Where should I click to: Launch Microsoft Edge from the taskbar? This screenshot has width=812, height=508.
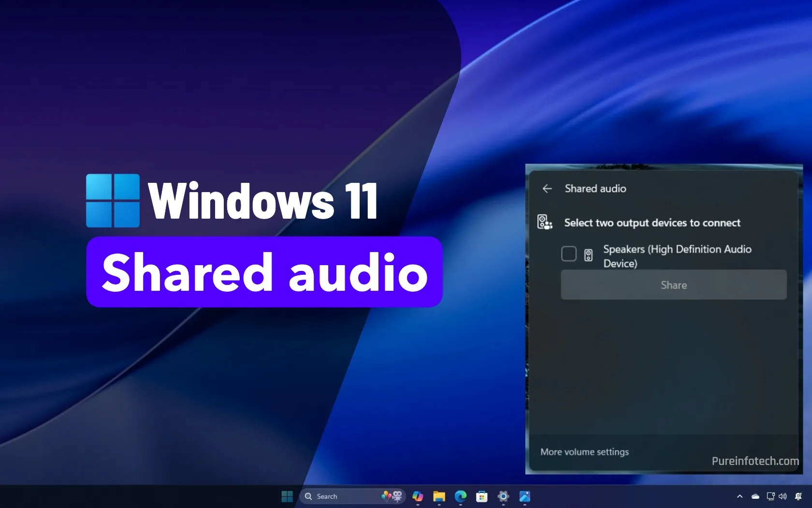[461, 496]
